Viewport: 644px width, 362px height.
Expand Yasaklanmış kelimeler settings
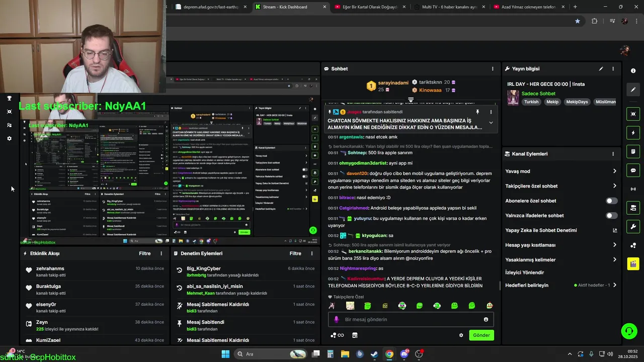coord(614,260)
